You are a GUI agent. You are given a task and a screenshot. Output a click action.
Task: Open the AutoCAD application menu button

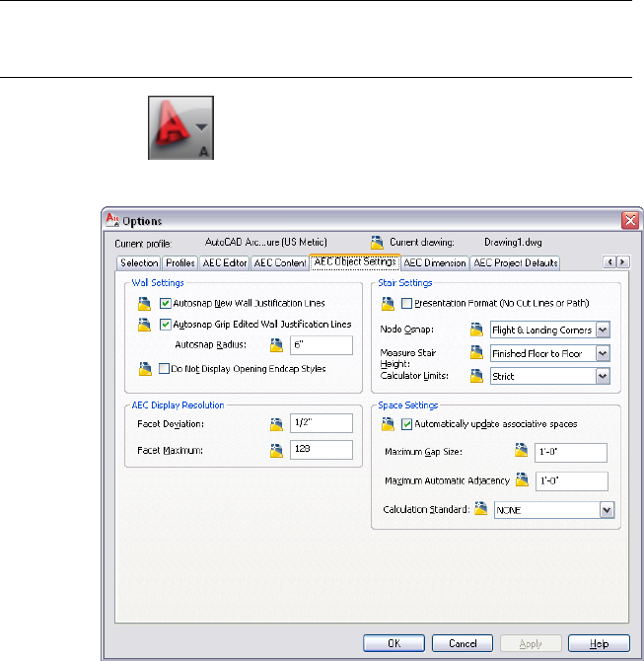180,127
